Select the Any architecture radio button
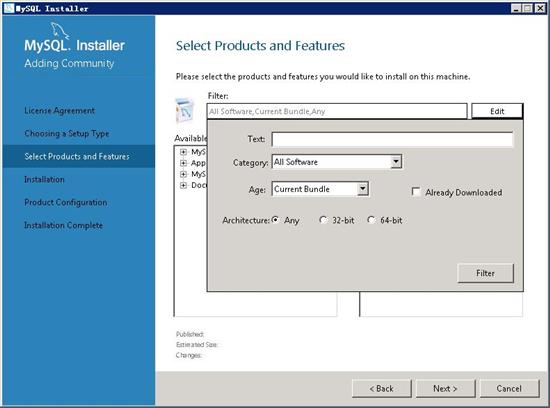The width and height of the screenshot is (550, 408). [x=276, y=220]
